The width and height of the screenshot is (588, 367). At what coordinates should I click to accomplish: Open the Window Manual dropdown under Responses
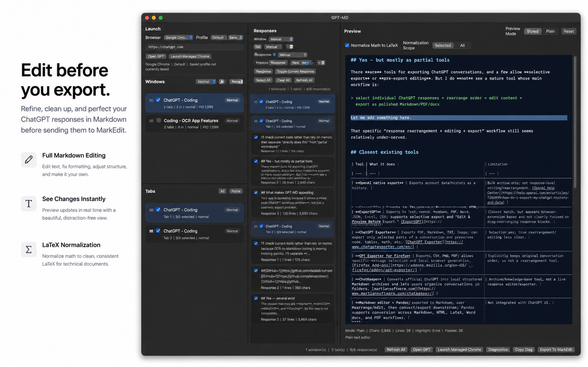click(281, 39)
